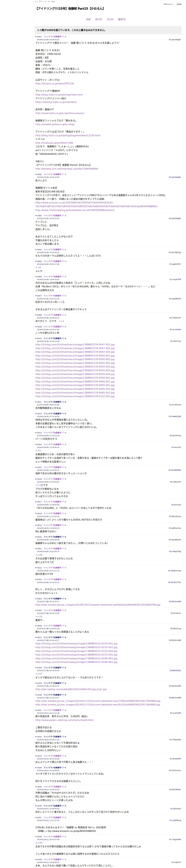Open idoling.fujitv.co.jp members link
Viewport: 186px width, 868px height.
click(56, 102)
